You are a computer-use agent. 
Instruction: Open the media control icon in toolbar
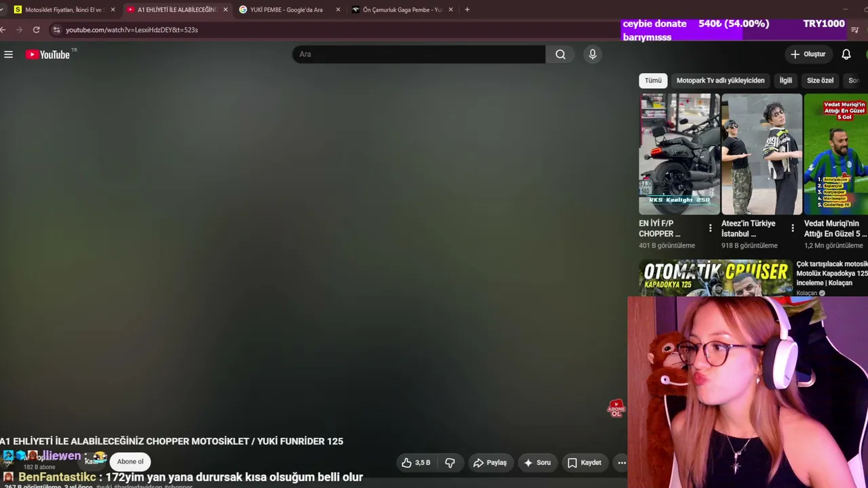point(854,30)
